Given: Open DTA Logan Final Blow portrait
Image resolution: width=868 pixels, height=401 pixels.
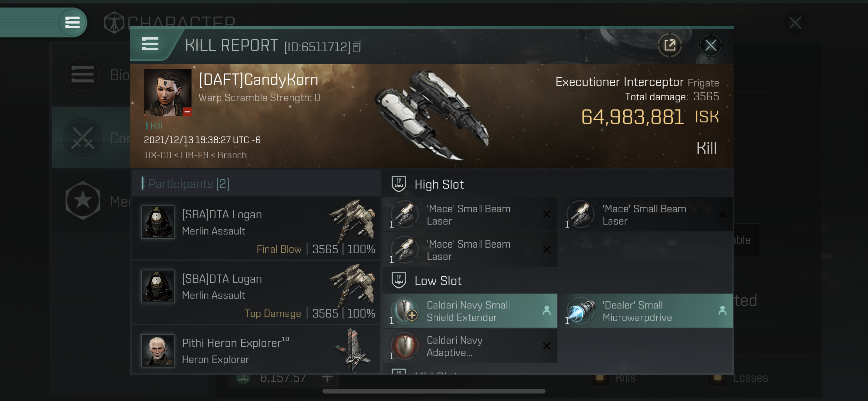Looking at the screenshot, I should coord(157,222).
